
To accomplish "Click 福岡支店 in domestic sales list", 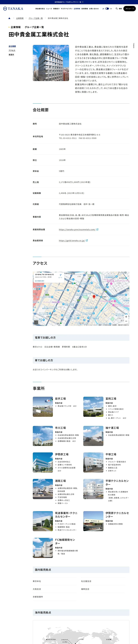I will [85, 589].
